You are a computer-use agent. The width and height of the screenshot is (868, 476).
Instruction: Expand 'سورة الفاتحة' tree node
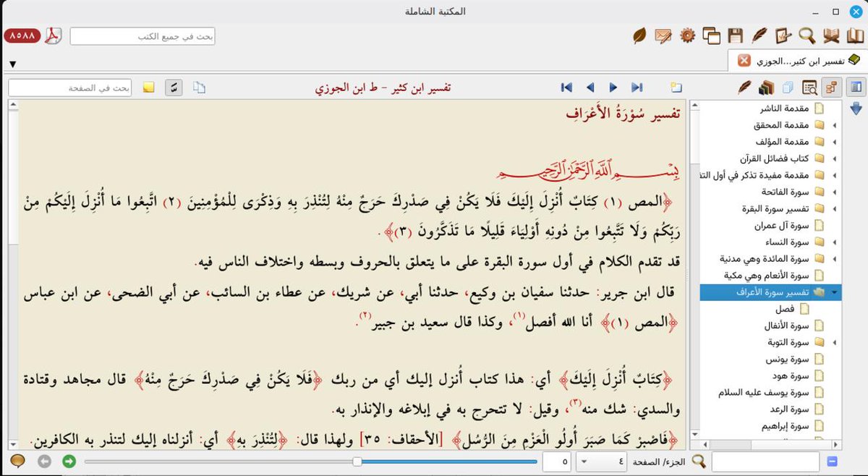pos(835,192)
